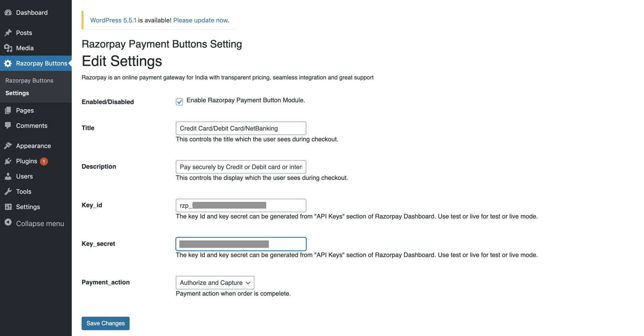
Task: Click the Tools wrench icon
Action: click(x=8, y=191)
